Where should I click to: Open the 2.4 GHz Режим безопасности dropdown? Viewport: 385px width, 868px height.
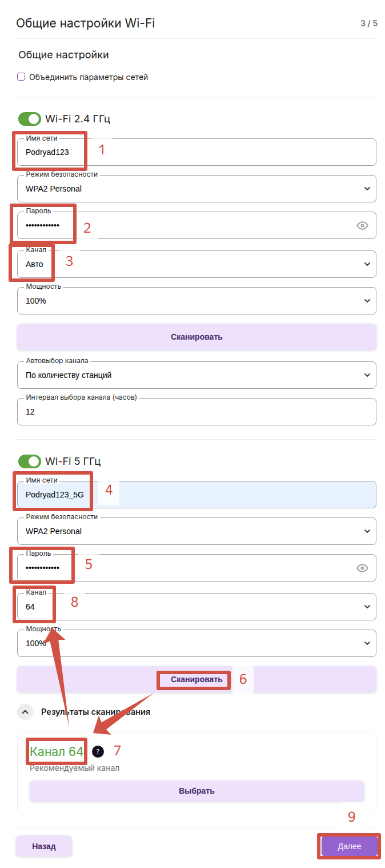pos(196,189)
